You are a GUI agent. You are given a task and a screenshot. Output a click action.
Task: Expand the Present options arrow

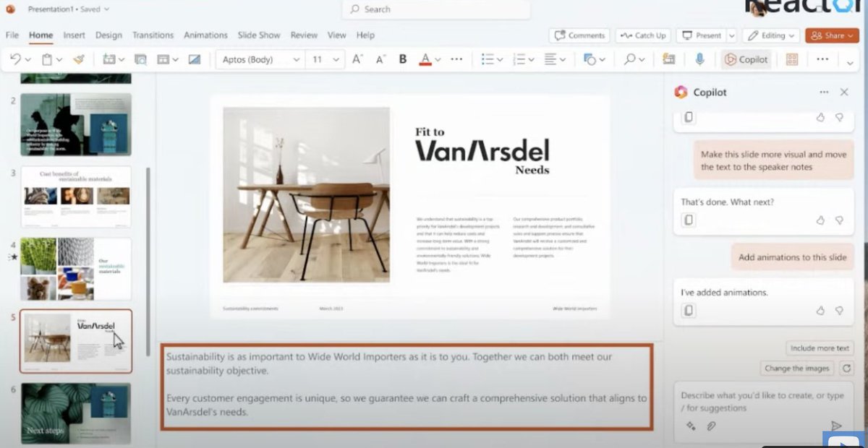[x=731, y=35]
